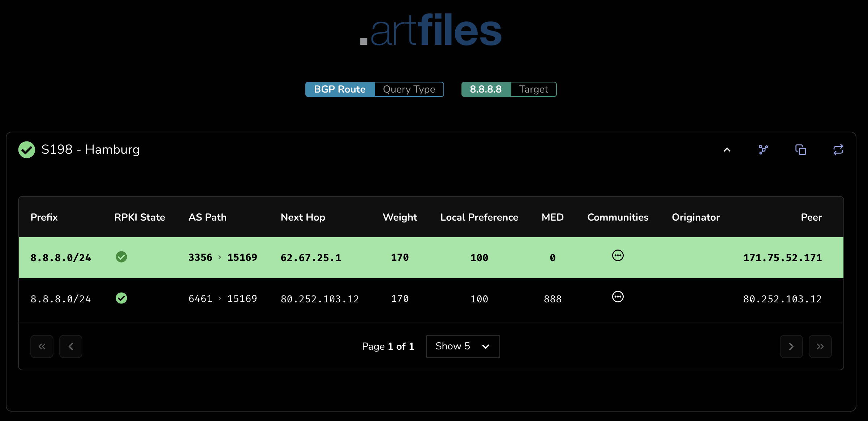
Task: Click the BGP Route query type tag
Action: 339,89
